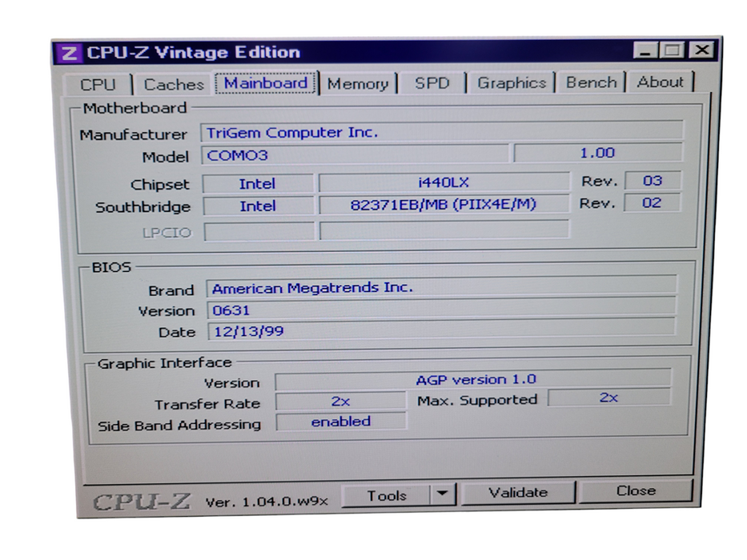This screenshot has width=747, height=560.
Task: Go to the Memory tab
Action: 358,84
